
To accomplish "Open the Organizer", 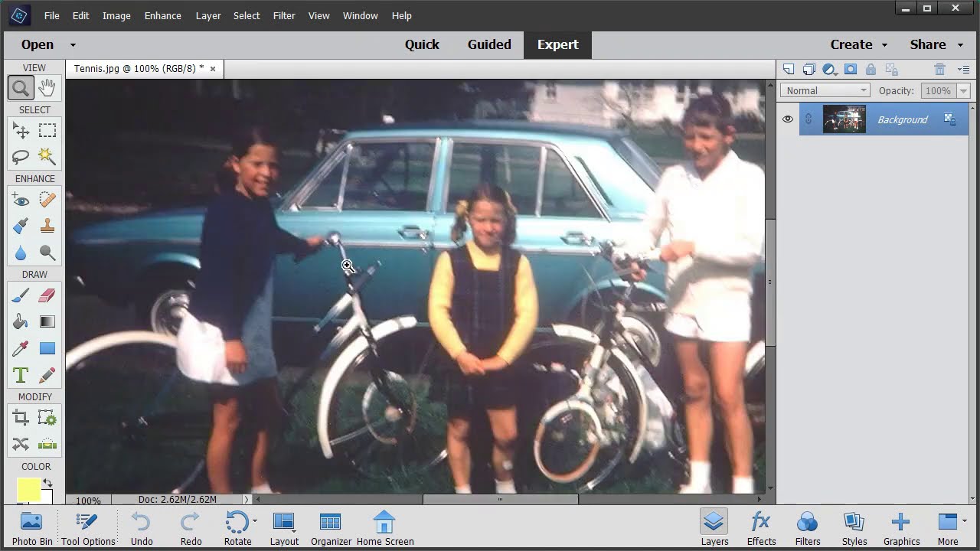I will [x=331, y=527].
